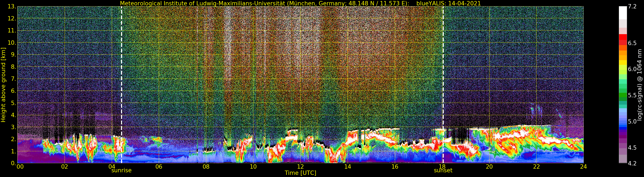The image size is (644, 177).
Task: Click the green segment near 5.5 on colorbar
Action: click(x=623, y=95)
